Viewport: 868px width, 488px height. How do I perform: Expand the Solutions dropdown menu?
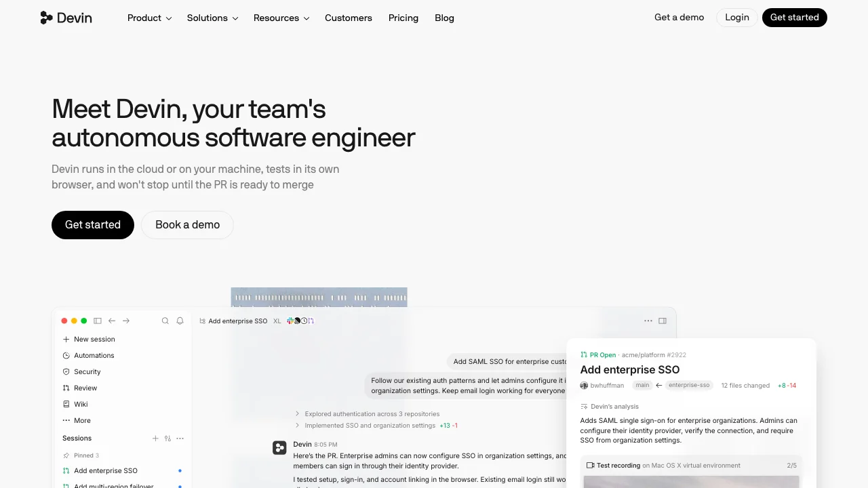[212, 18]
